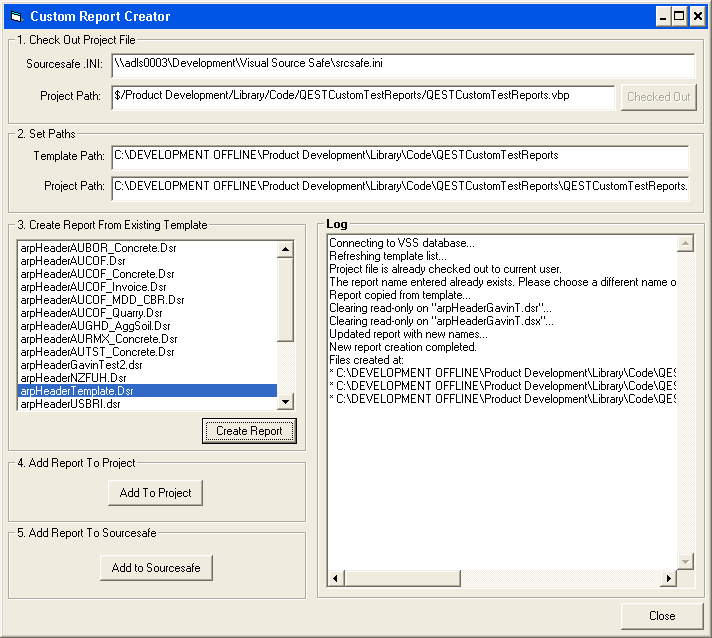712x638 pixels.
Task: Choose arpHeaderGavinTest2.dsr from the list
Action: point(81,365)
